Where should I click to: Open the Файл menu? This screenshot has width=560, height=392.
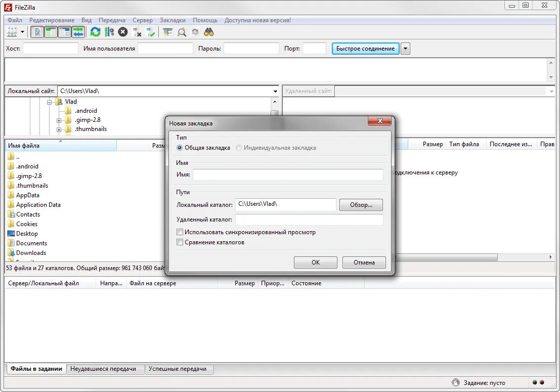click(15, 20)
